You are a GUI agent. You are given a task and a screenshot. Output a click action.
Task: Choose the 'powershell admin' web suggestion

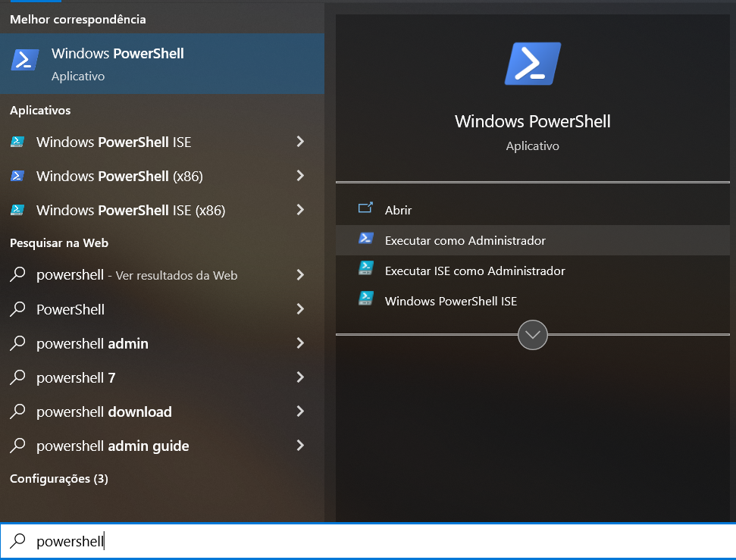162,343
